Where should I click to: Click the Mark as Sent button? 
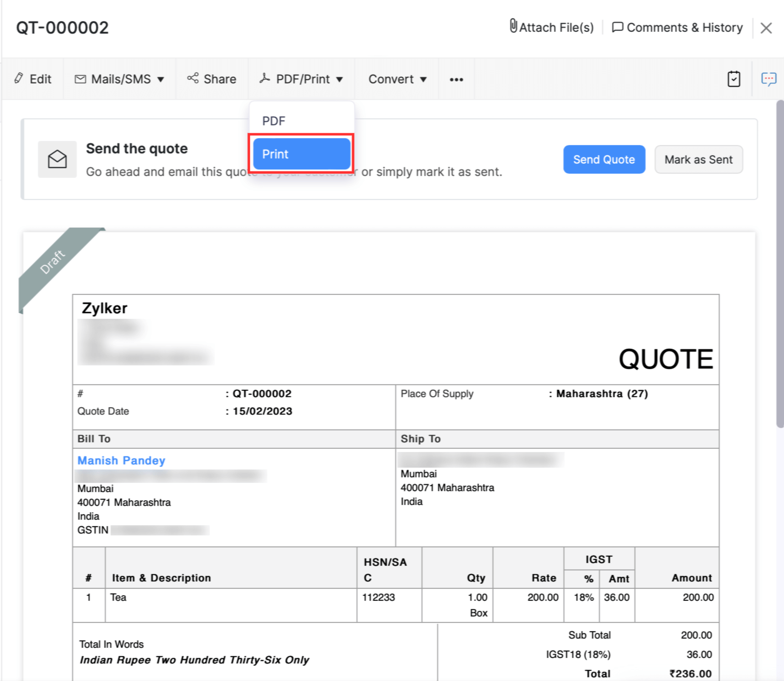(x=698, y=159)
